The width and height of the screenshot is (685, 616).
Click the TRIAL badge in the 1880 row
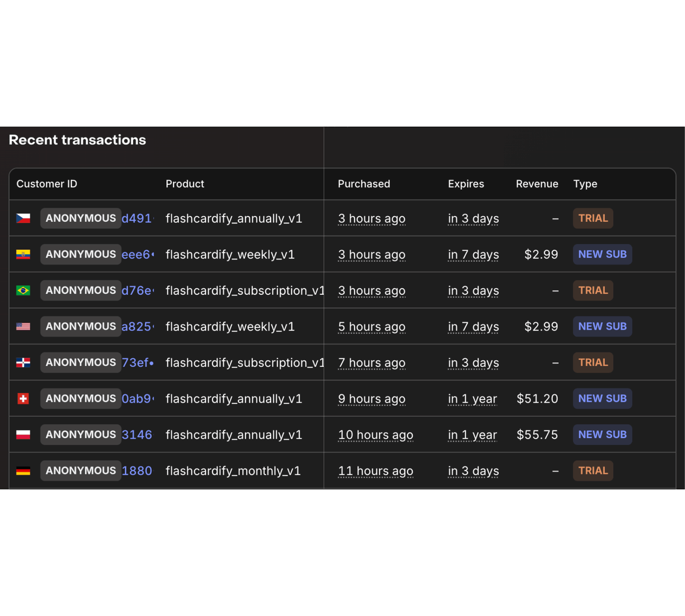tap(593, 471)
